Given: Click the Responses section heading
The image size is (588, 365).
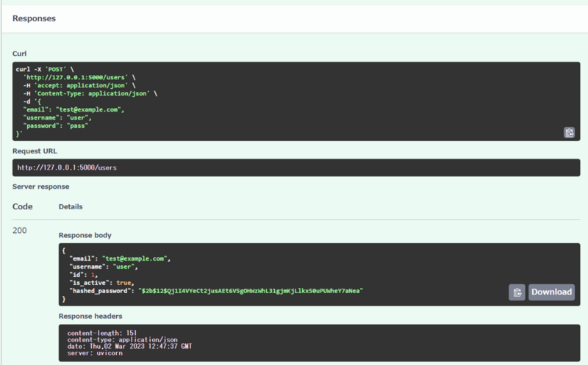Looking at the screenshot, I should coord(34,18).
